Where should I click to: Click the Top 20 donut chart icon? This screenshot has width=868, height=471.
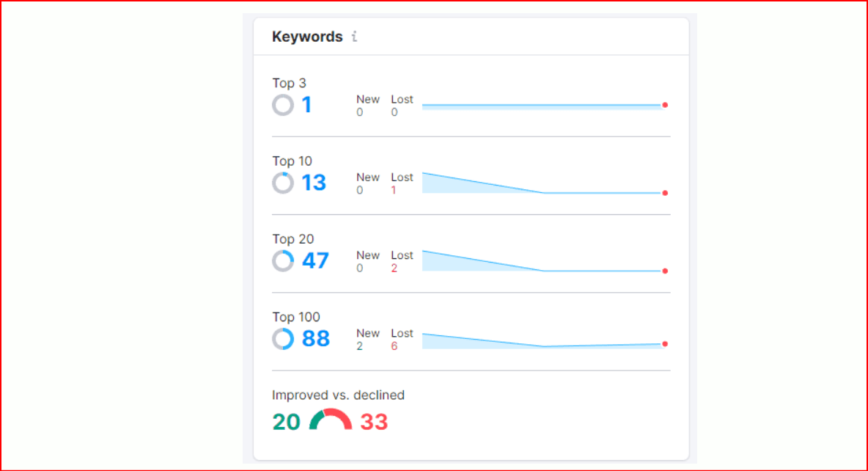[x=283, y=260]
